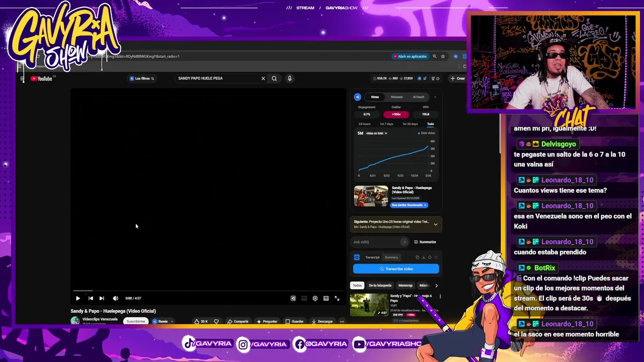Select the '24 hours' time range
Viewport: 644px width, 362px height.
[364, 124]
